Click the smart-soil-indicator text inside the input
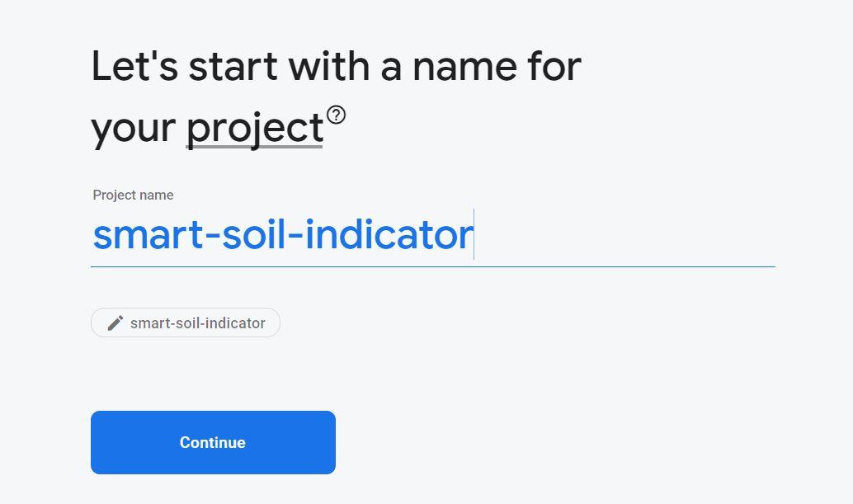 point(280,235)
